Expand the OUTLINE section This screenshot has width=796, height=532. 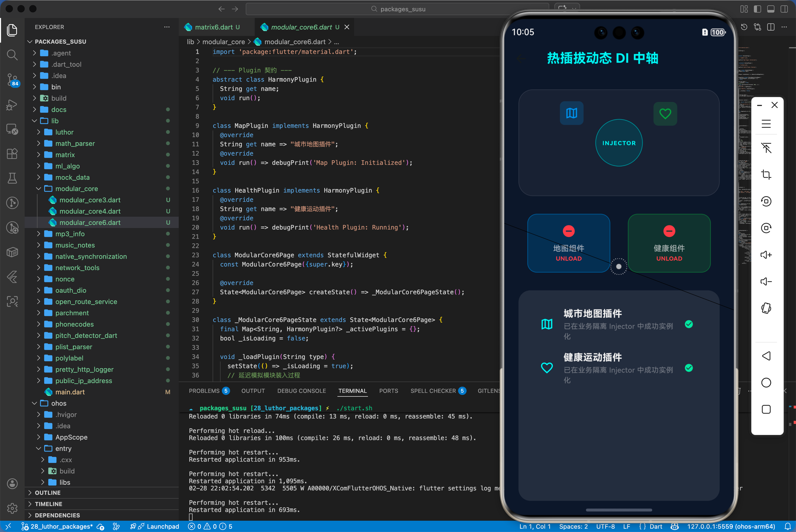tap(48, 493)
